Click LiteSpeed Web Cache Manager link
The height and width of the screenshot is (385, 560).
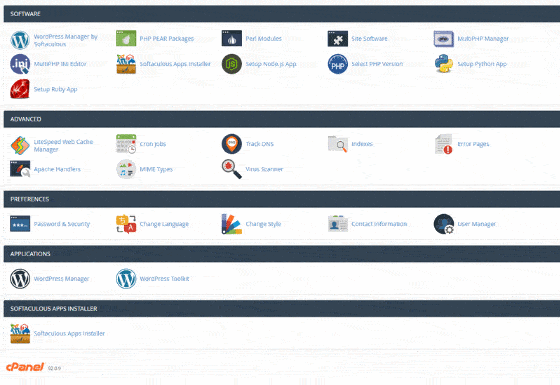[63, 145]
